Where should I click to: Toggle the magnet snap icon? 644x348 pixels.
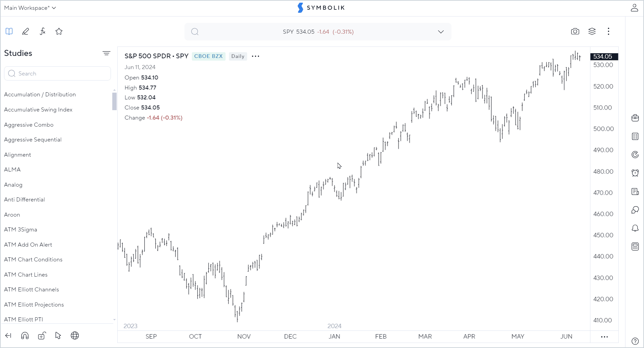pyautogui.click(x=25, y=336)
